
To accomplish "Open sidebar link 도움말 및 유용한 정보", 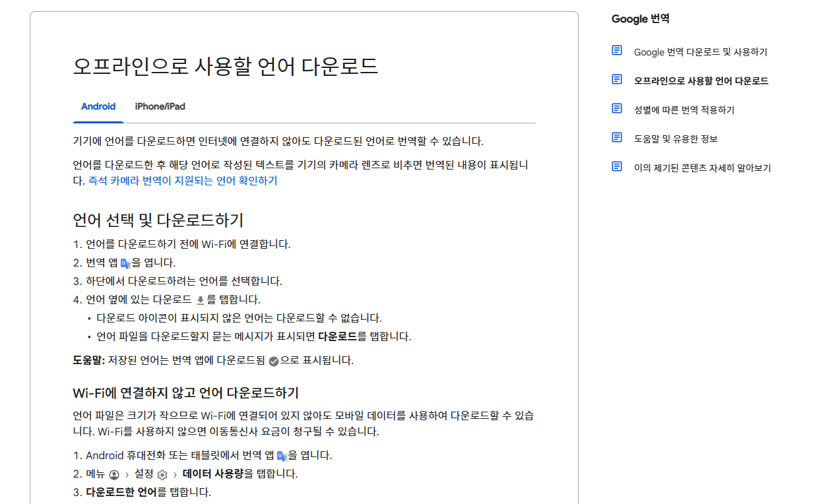I will [676, 139].
